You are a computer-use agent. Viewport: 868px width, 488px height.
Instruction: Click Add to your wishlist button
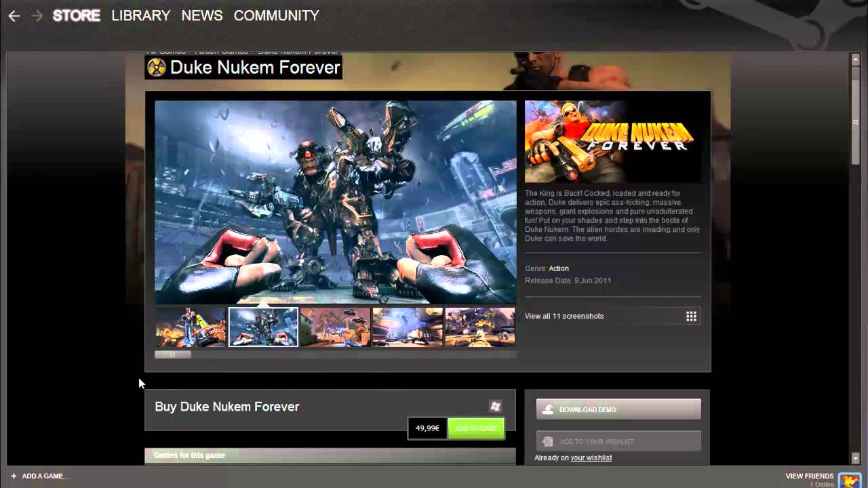[618, 441]
